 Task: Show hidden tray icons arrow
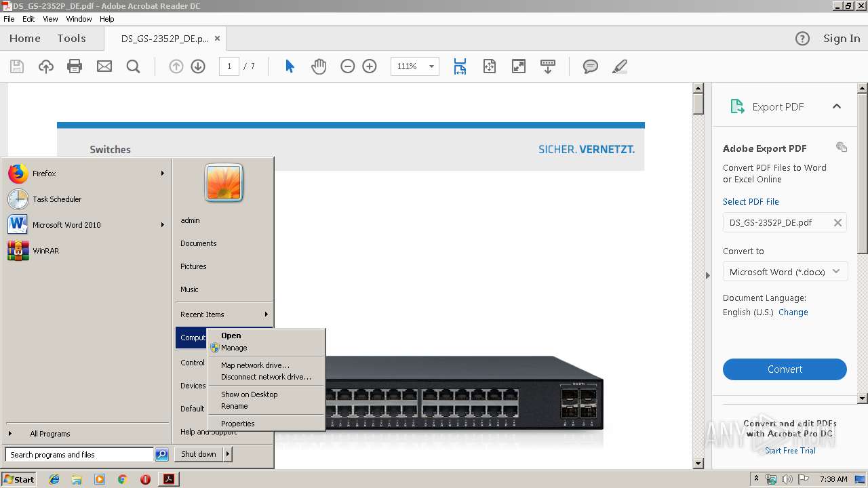click(757, 479)
